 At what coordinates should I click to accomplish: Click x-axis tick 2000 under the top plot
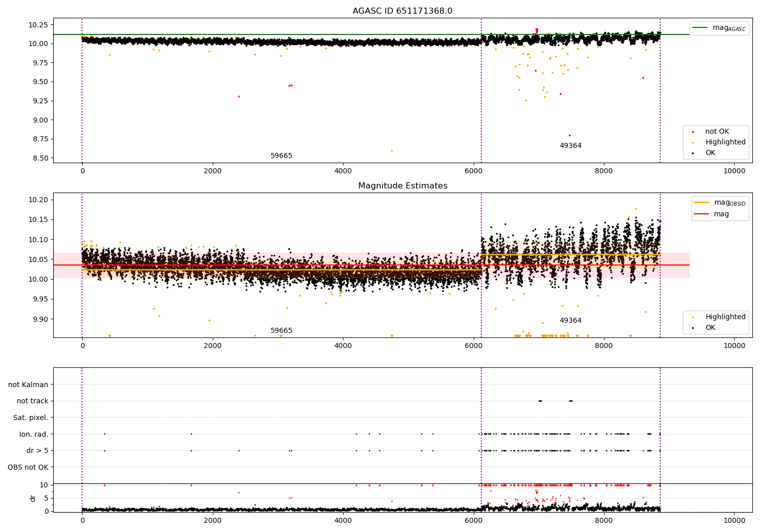point(213,171)
